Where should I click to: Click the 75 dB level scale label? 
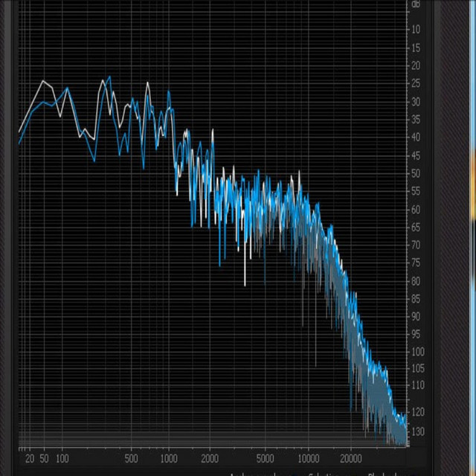416,263
